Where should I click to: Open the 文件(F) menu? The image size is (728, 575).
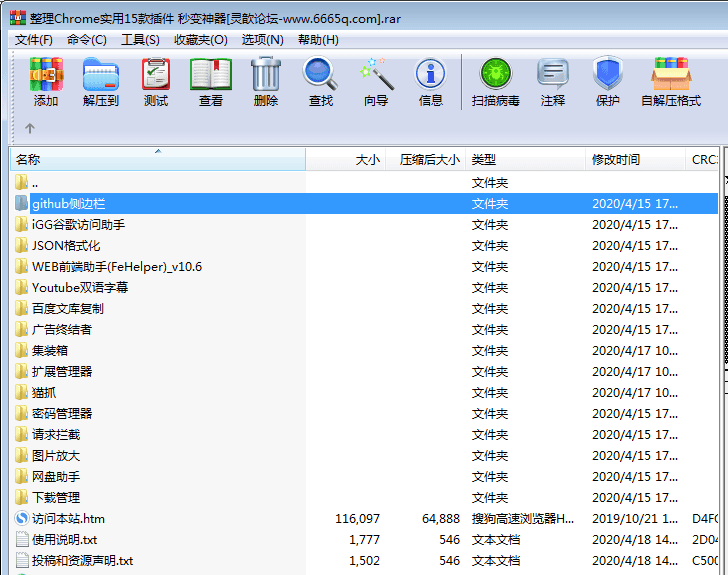(x=33, y=40)
